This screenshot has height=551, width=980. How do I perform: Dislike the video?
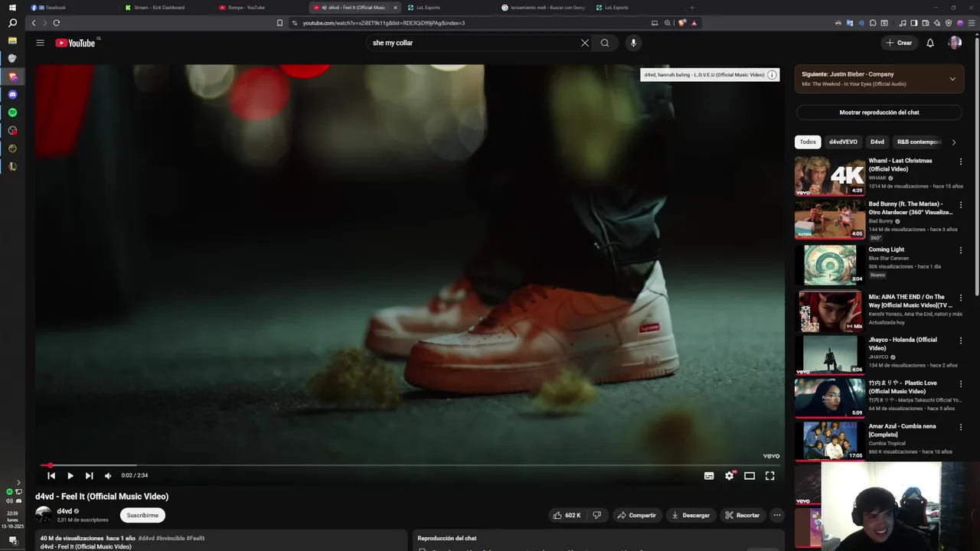tap(597, 515)
